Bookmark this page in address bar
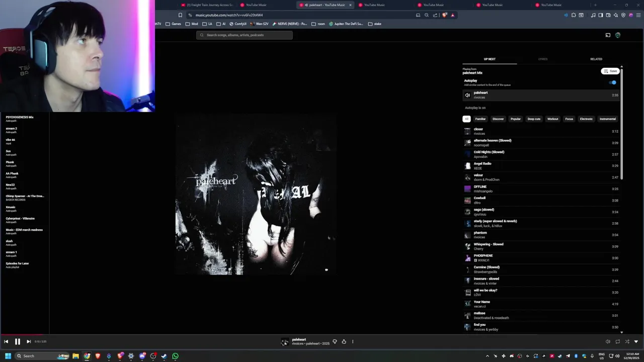Image resolution: width=644 pixels, height=362 pixels. (180, 15)
